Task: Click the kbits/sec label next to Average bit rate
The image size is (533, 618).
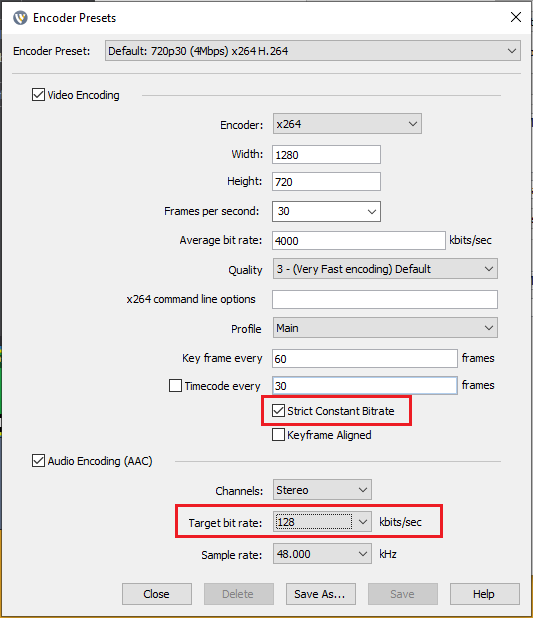Action: (470, 240)
